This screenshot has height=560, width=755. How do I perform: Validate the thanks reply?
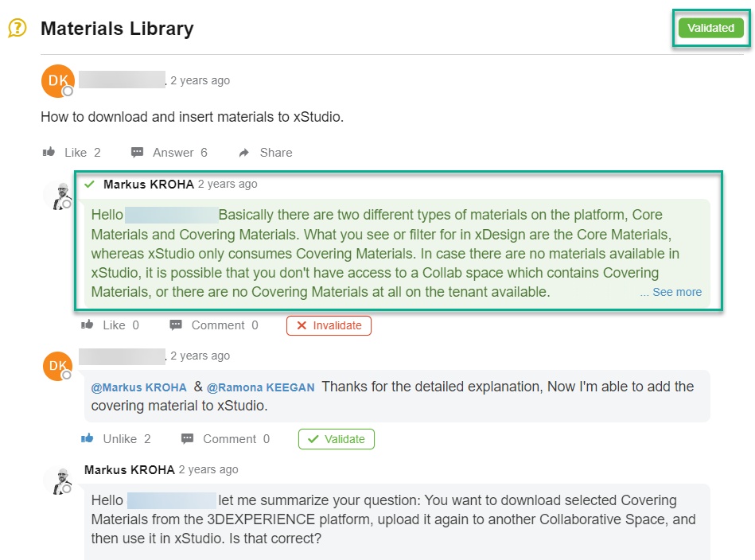click(336, 439)
